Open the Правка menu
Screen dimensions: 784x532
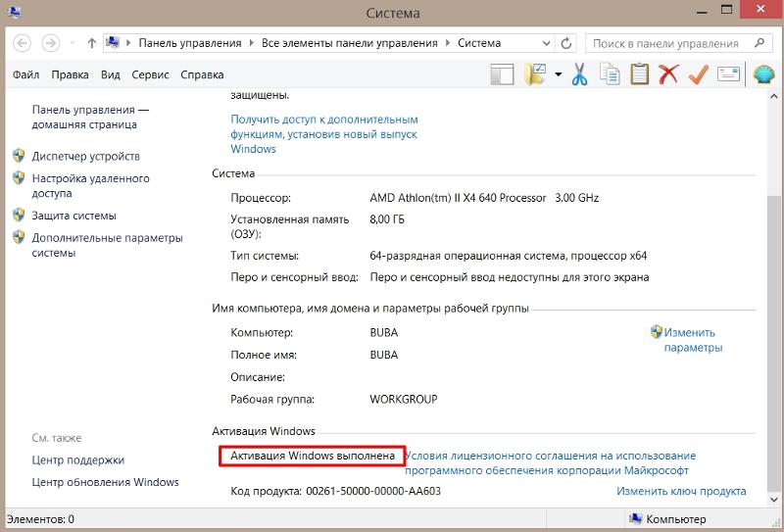click(x=70, y=74)
